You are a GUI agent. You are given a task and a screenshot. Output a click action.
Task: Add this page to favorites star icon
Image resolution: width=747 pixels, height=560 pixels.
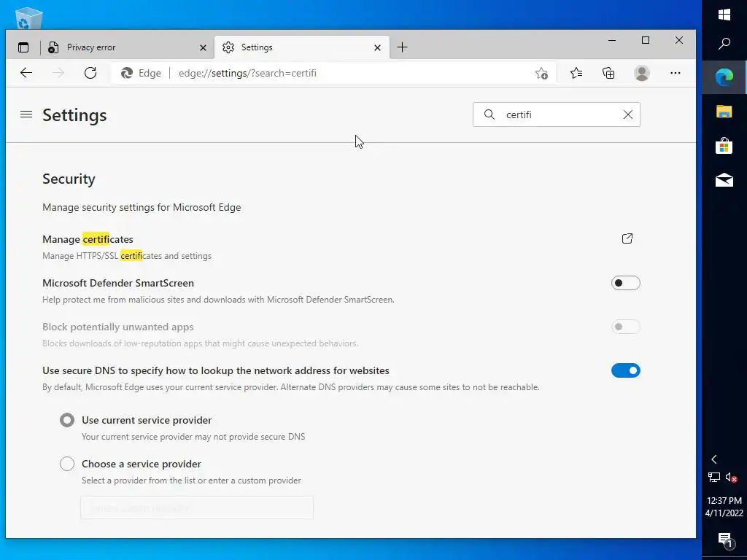(x=541, y=74)
